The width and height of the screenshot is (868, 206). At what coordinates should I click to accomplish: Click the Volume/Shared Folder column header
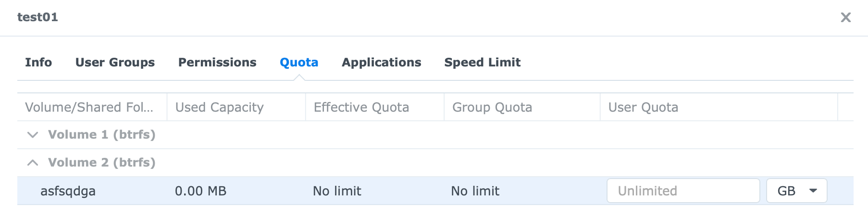pyautogui.click(x=89, y=107)
